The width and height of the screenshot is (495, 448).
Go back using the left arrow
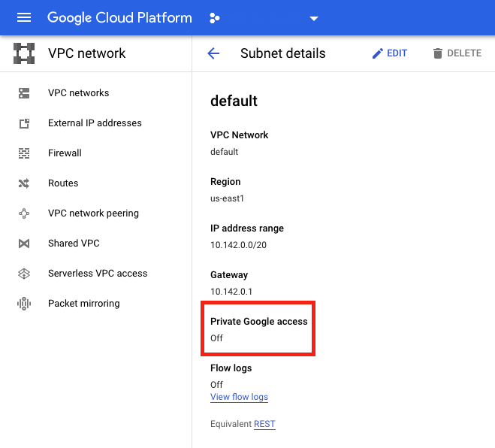click(x=213, y=53)
